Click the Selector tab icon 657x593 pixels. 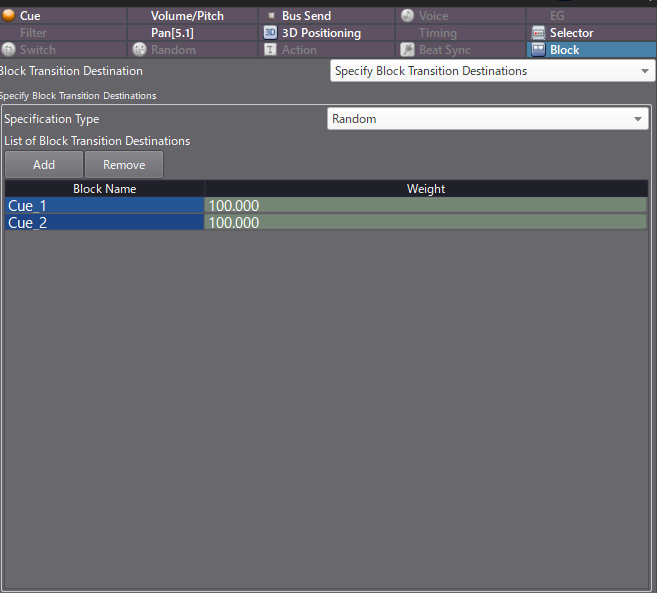[537, 33]
